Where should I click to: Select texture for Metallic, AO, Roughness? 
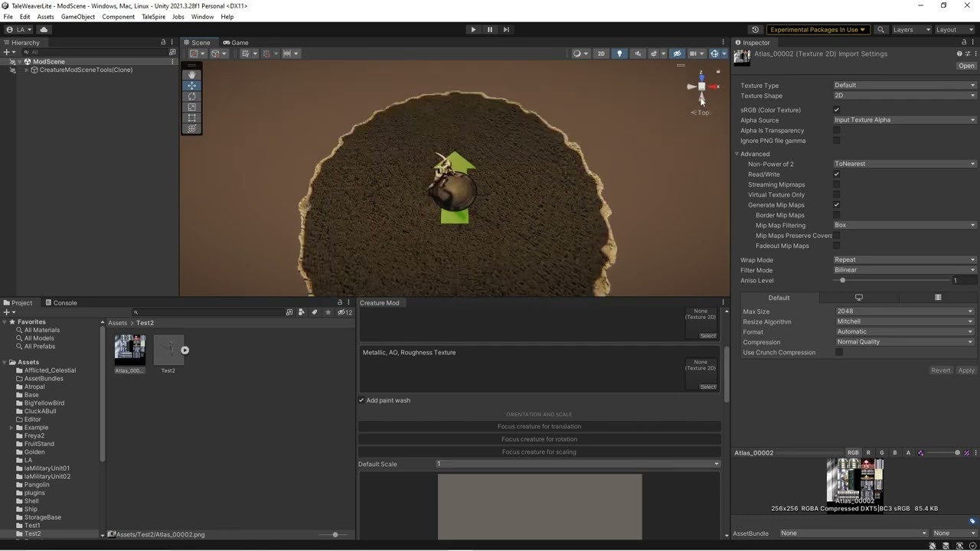coord(708,387)
